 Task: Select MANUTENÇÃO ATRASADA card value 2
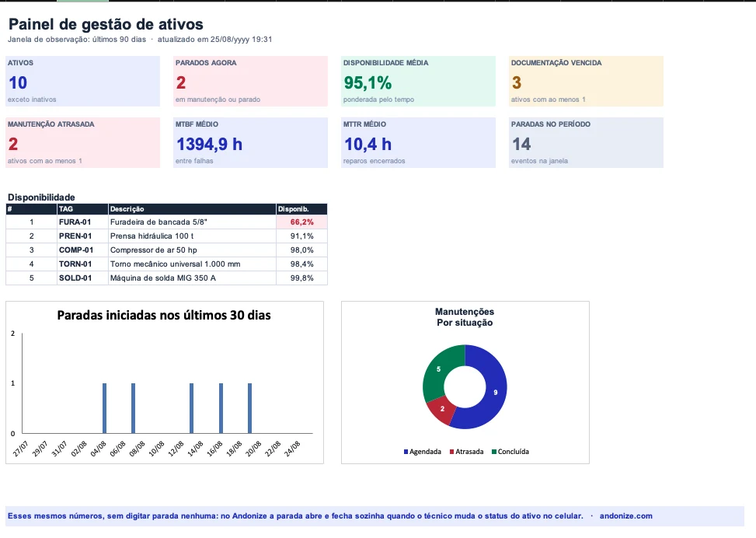[13, 145]
